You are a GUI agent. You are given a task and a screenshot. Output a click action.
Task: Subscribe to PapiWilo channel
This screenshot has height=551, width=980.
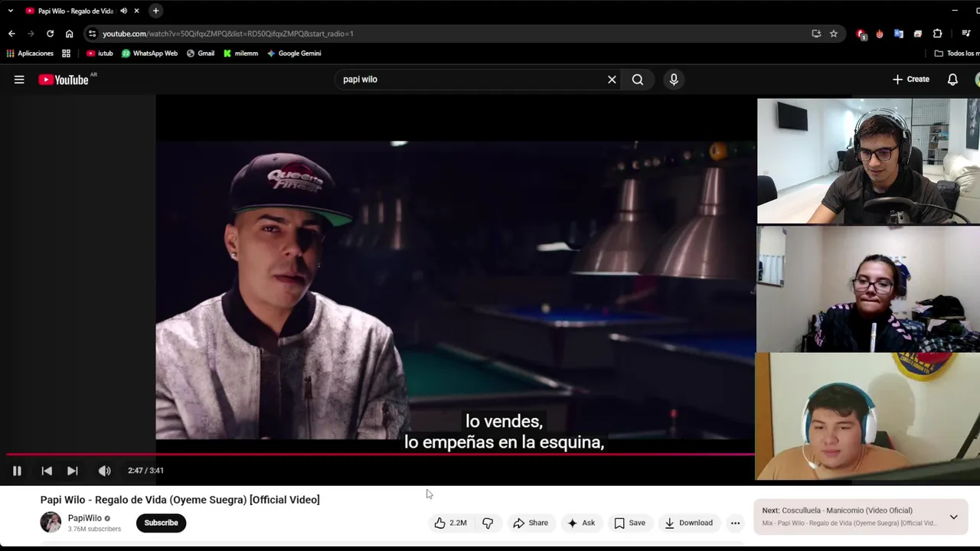pos(161,523)
